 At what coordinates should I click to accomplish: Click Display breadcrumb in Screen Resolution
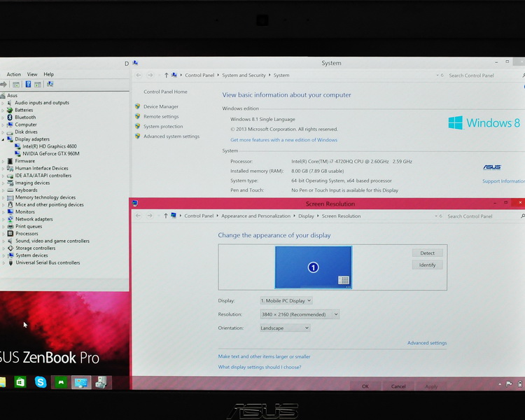(x=306, y=216)
